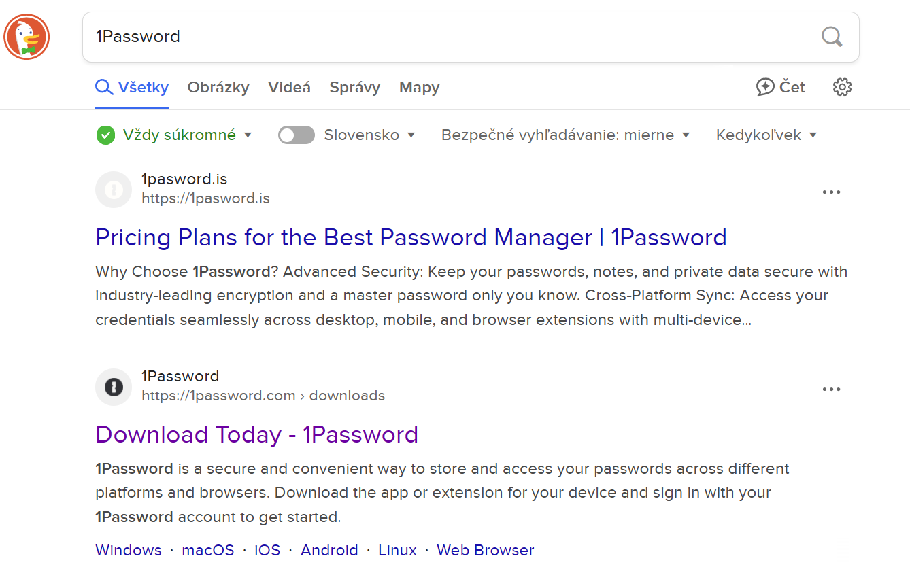Switch to the Obrázky tab
Image resolution: width=910 pixels, height=588 pixels.
(218, 88)
